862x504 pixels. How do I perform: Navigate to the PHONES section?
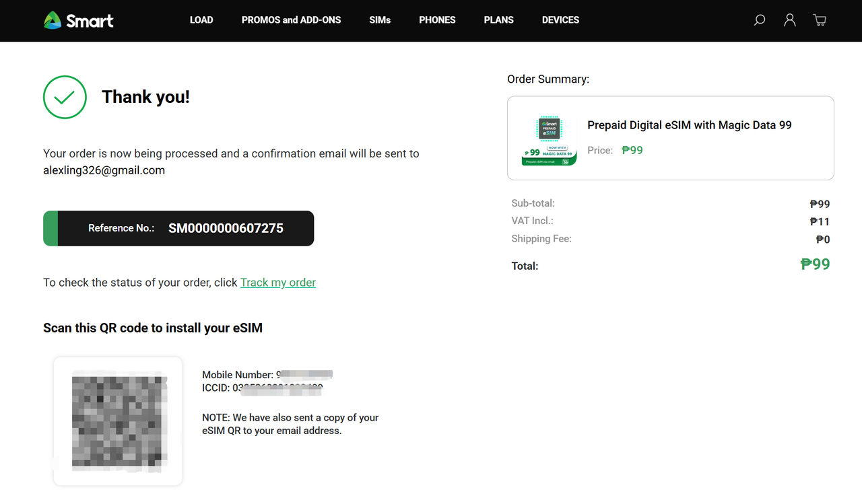pyautogui.click(x=437, y=20)
